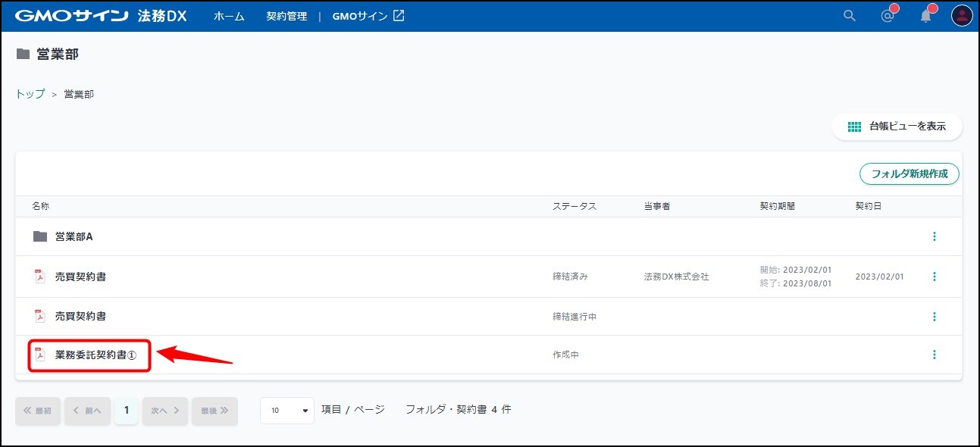Viewport: 980px width, 447px height.
Task: Open the 営業部A folder row
Action: 74,236
